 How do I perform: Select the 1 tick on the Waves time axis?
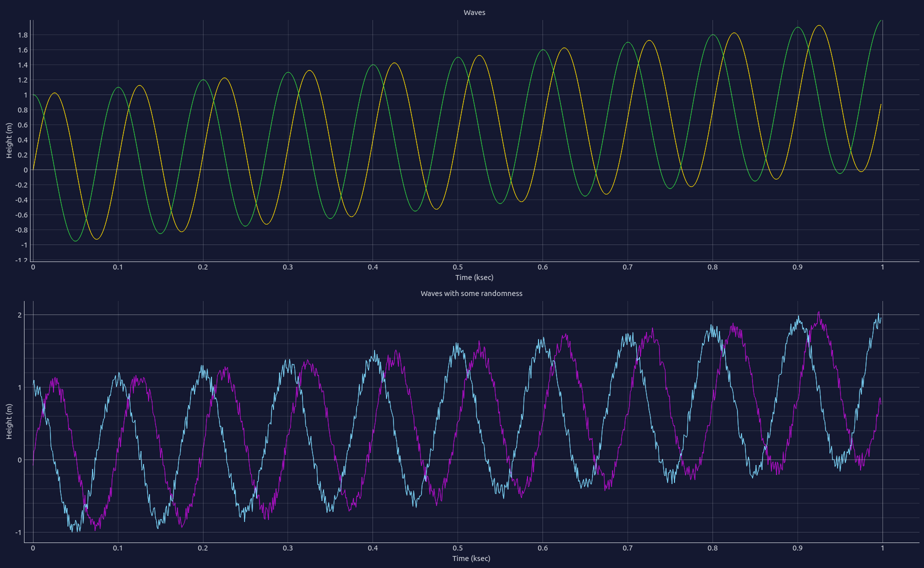point(882,267)
